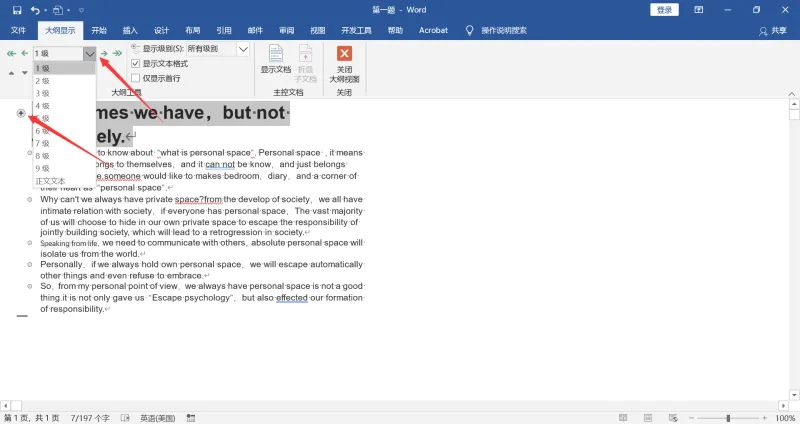Click the Move Up triangle icon

(x=11, y=73)
